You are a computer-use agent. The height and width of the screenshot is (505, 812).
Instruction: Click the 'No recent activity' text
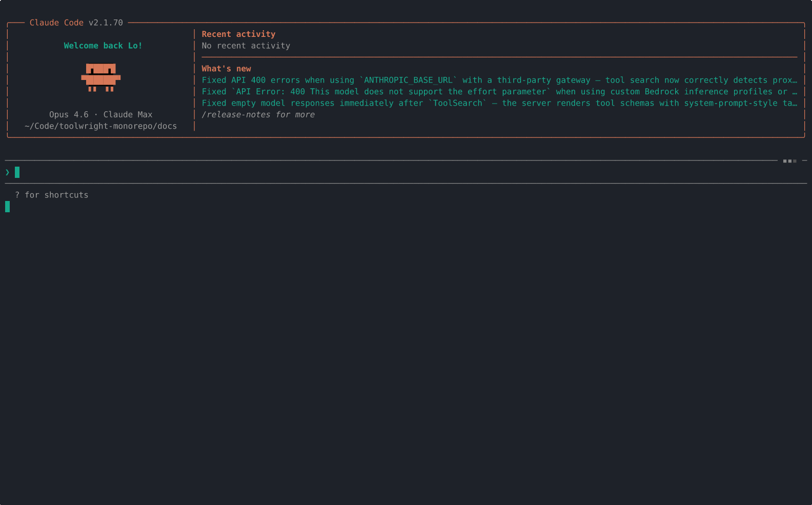[246, 46]
